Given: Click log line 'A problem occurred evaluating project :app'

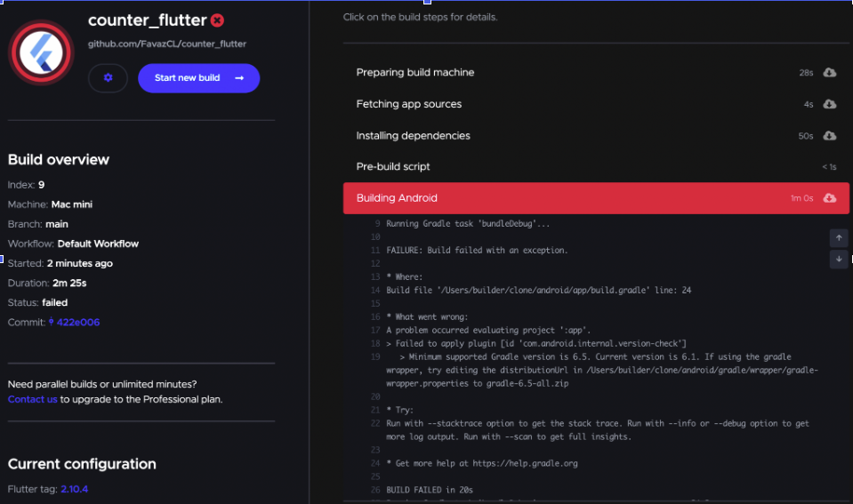Looking at the screenshot, I should [488, 330].
